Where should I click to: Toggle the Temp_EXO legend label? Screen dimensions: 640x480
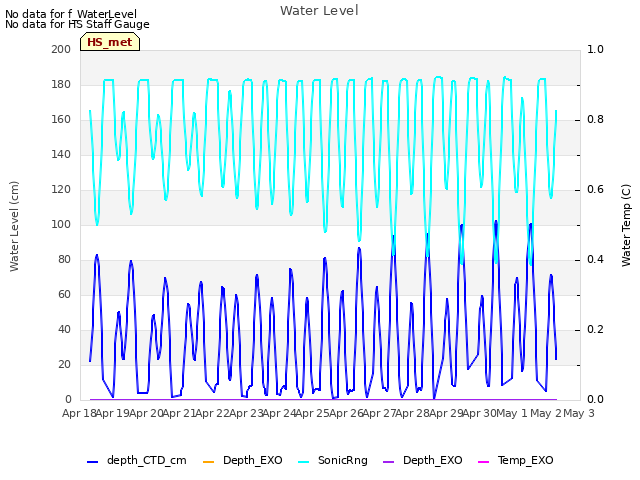coord(526,460)
